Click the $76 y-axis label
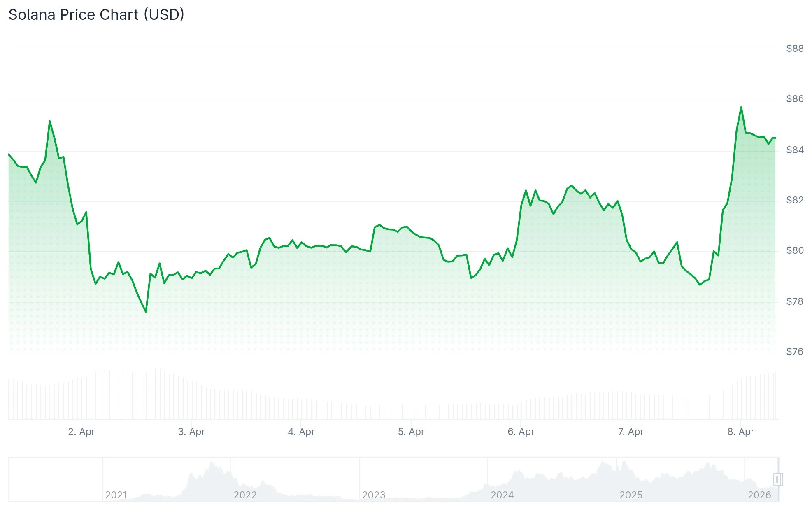The image size is (812, 514). (x=795, y=352)
